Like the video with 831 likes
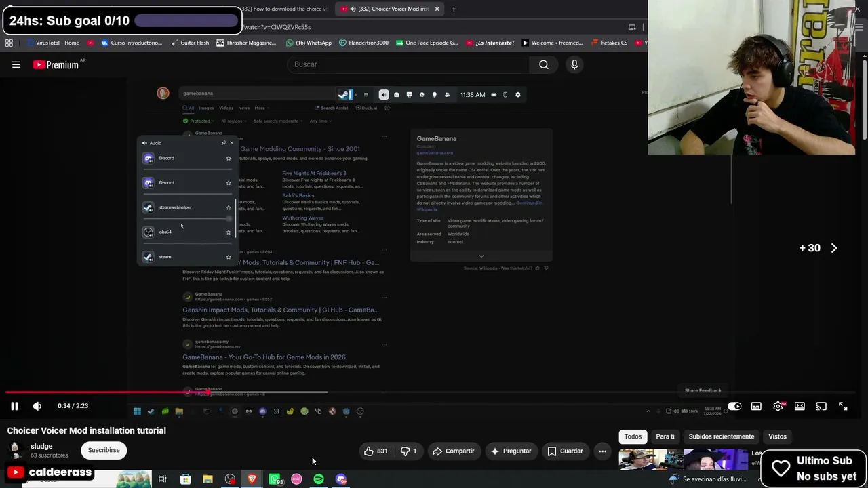Image resolution: width=868 pixels, height=488 pixels. [x=375, y=451]
